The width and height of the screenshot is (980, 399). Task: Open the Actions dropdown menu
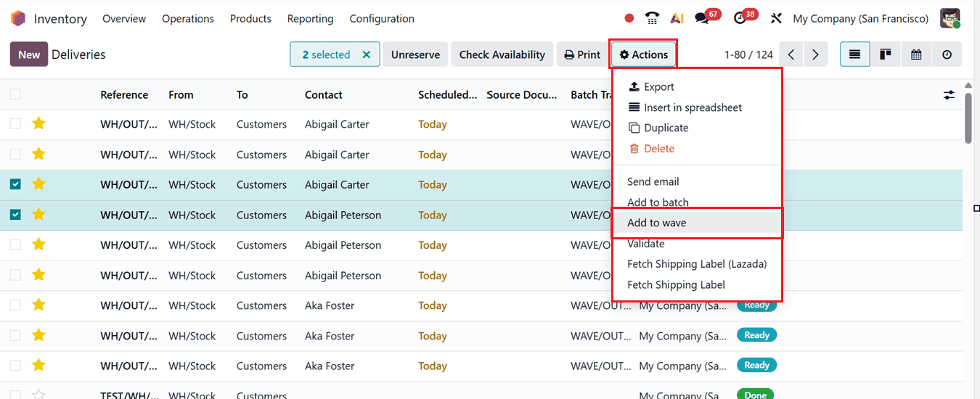(643, 54)
